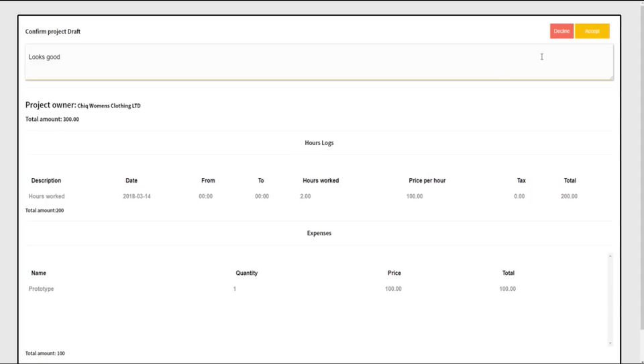Viewport: 644px width, 364px height.
Task: Click the tax value '0.00'
Action: coord(519,196)
